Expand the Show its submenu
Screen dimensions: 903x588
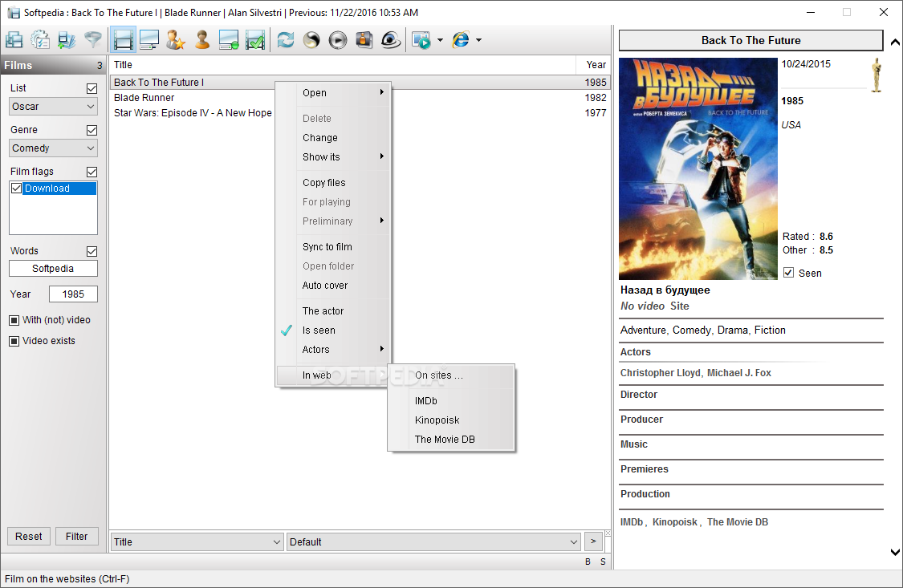333,156
